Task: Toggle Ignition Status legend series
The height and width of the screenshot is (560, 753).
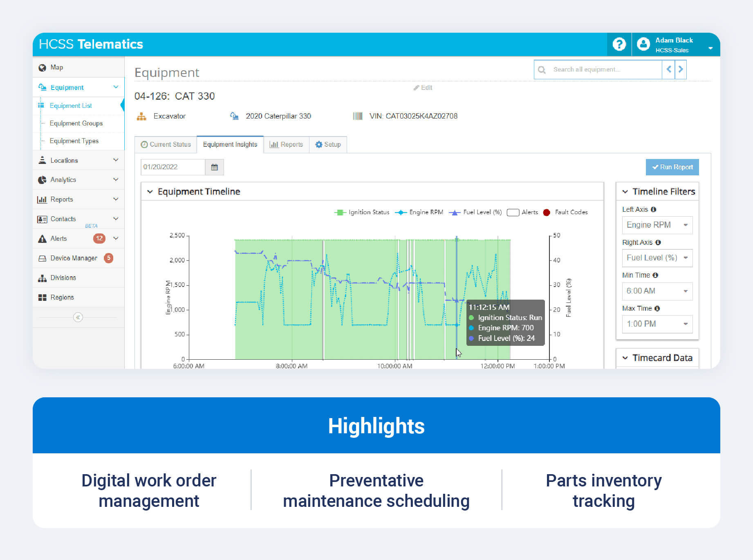Action: 362,212
